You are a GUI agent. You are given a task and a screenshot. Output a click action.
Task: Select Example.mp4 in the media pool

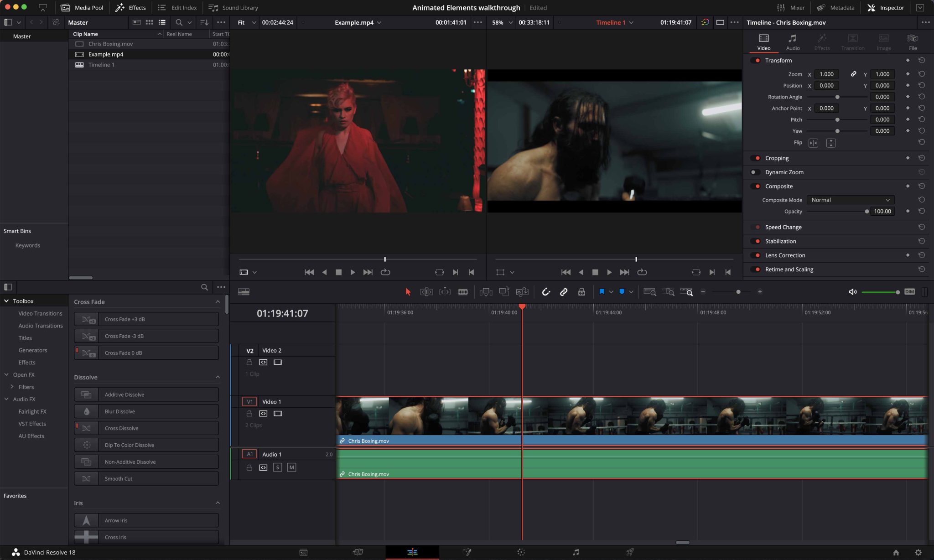pos(105,54)
